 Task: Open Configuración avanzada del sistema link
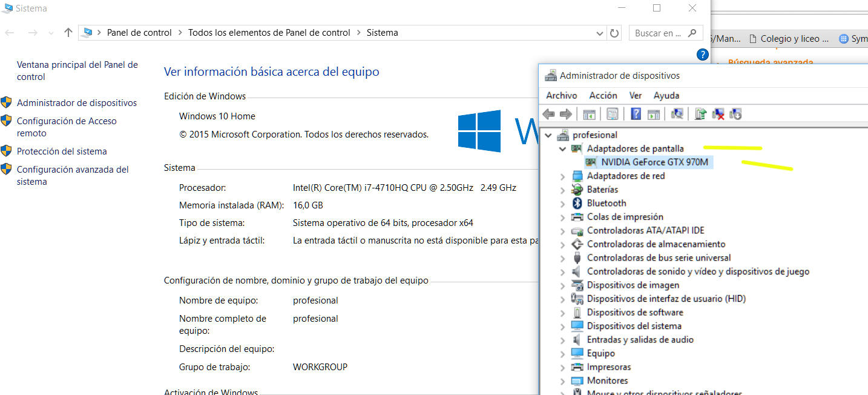pyautogui.click(x=73, y=176)
